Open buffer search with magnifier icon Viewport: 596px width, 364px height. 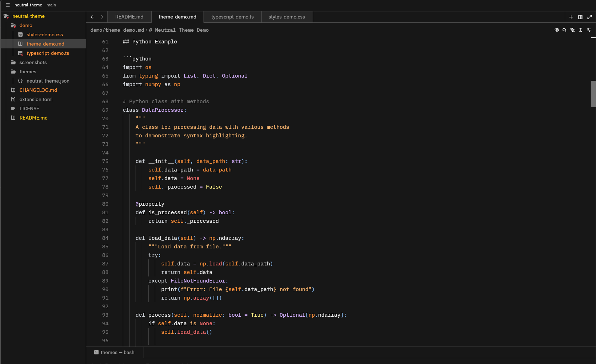point(564,30)
